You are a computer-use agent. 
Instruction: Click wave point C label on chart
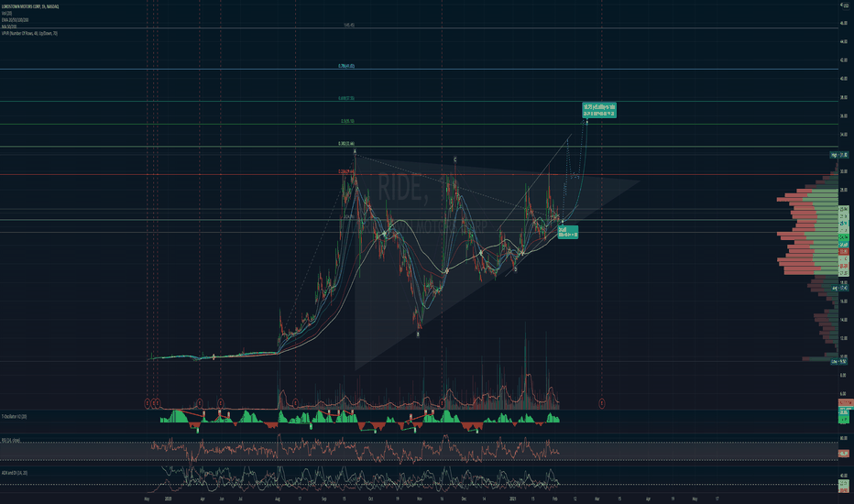click(454, 159)
